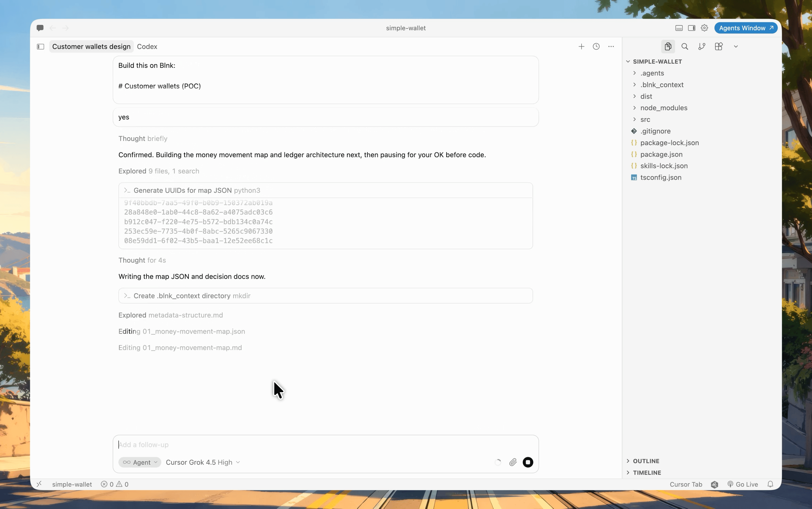Open the Agent mode dropdown

140,462
